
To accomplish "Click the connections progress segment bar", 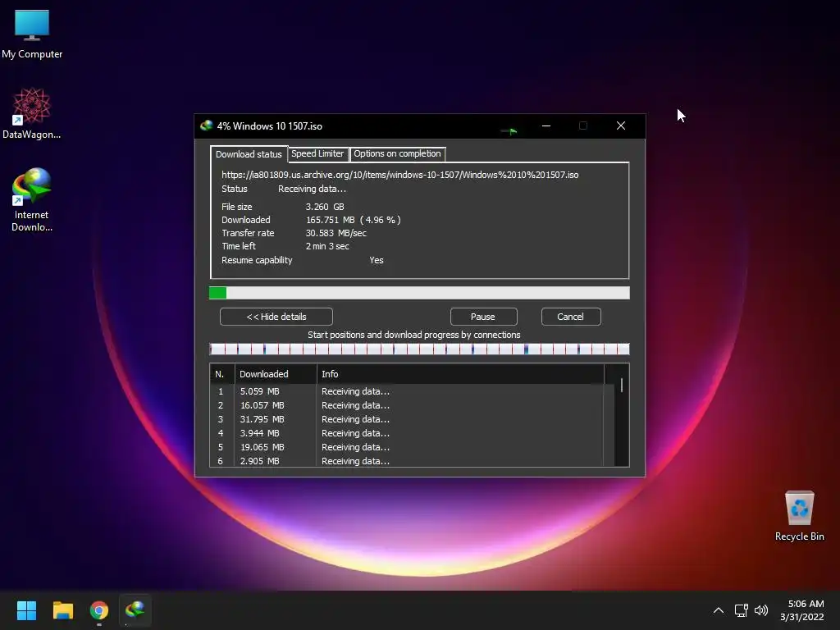I will tap(419, 349).
